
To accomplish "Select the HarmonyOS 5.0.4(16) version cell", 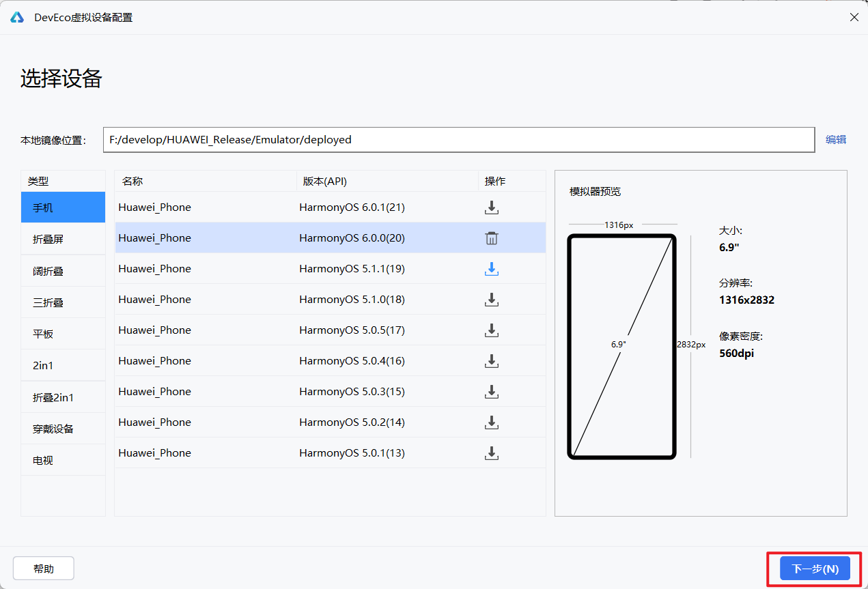I will click(352, 361).
